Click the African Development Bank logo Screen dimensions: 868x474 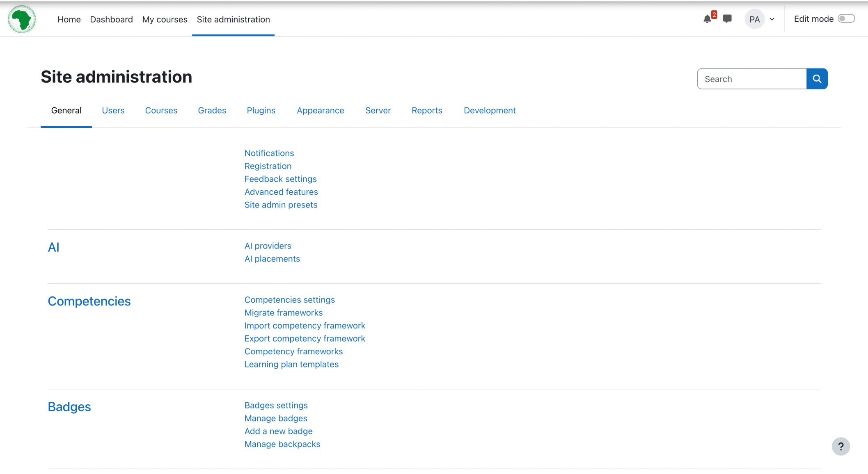click(x=22, y=19)
